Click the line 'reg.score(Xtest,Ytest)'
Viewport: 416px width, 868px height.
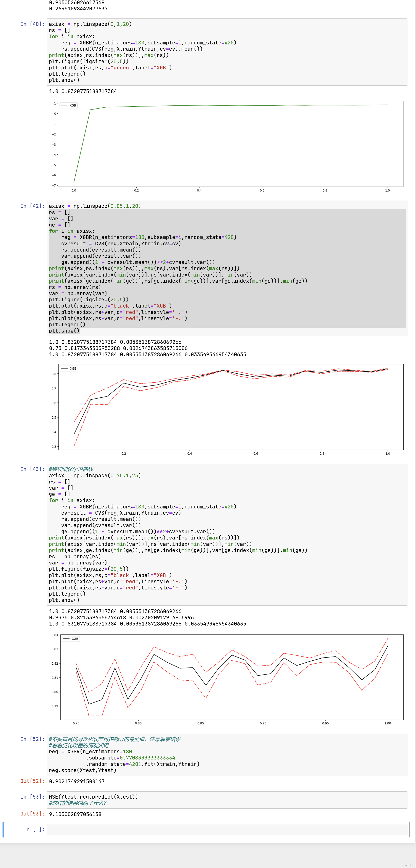82,770
